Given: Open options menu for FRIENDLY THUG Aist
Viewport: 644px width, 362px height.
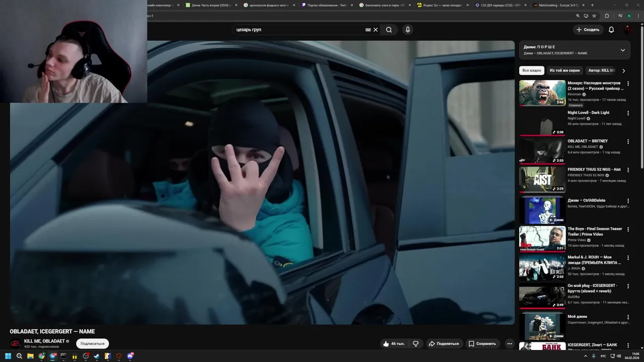Looking at the screenshot, I should (x=628, y=170).
